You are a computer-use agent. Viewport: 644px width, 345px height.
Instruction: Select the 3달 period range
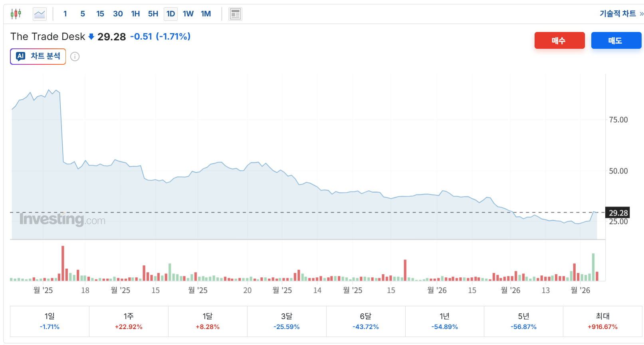click(287, 321)
